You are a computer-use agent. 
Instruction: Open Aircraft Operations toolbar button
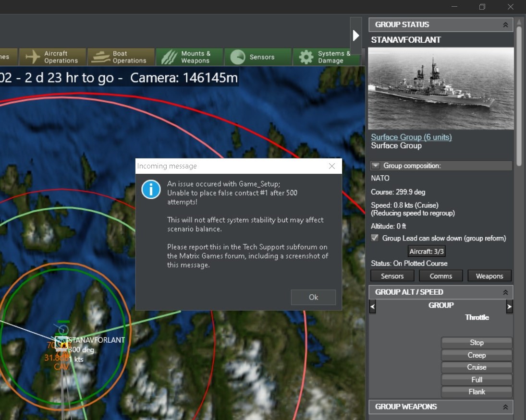coord(53,57)
